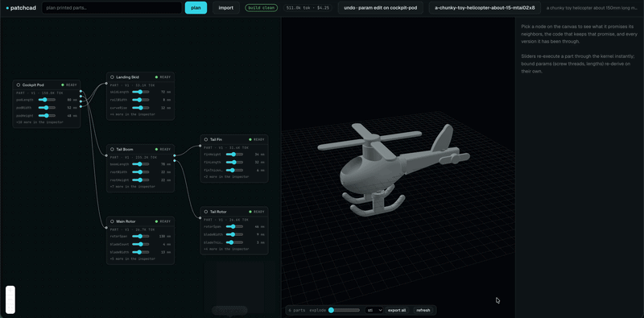Adjust the finHeight slider
644x318 pixels.
234,154
